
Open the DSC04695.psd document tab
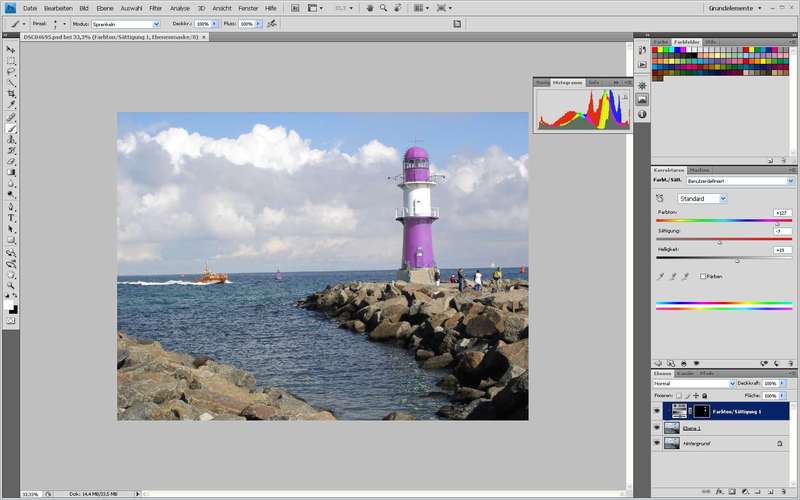(112, 36)
